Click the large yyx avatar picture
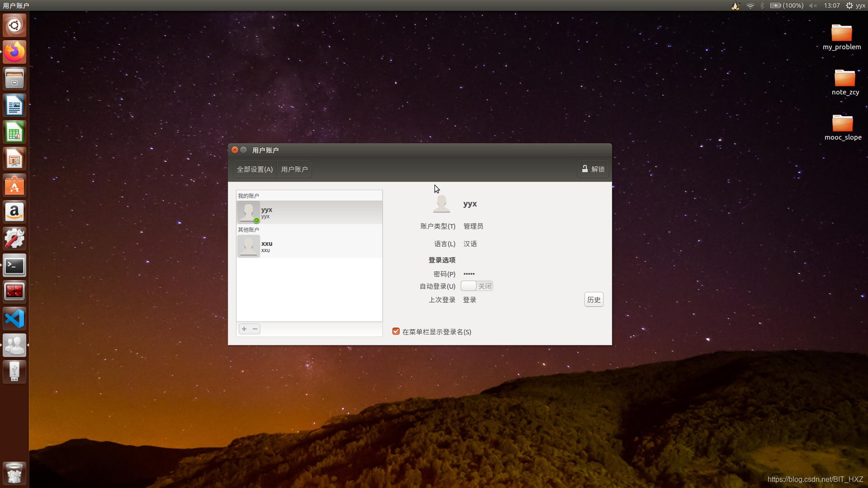The width and height of the screenshot is (868, 488). [x=442, y=204]
